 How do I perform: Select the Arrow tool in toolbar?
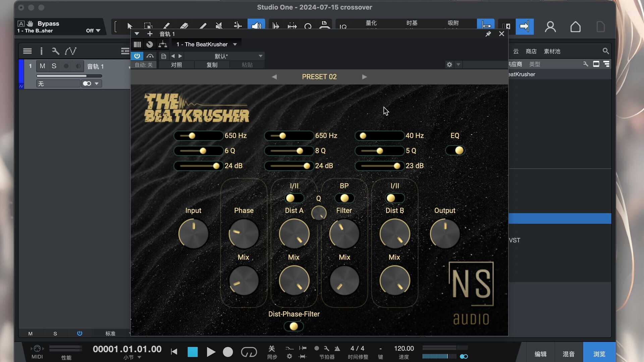pyautogui.click(x=130, y=26)
